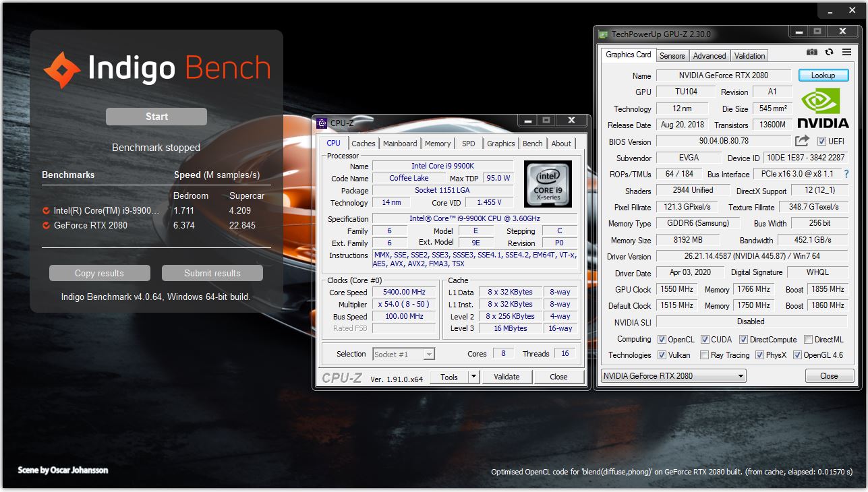Click the Start button in Indigo Bench
Image resolution: width=868 pixels, height=492 pixels.
156,117
